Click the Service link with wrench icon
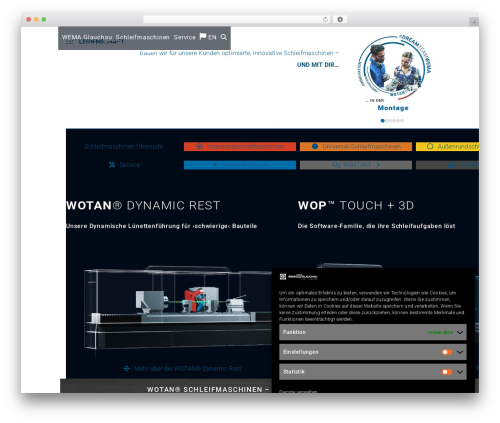This screenshot has width=500, height=423. (124, 165)
